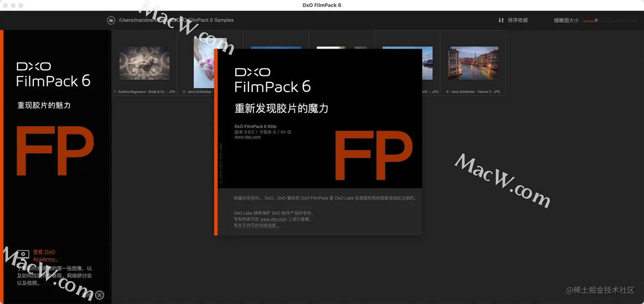The height and width of the screenshot is (304, 644).
Task: Click the file name '1 - Andrea Bagnasco - Bride & Gr...'
Action: [144, 92]
